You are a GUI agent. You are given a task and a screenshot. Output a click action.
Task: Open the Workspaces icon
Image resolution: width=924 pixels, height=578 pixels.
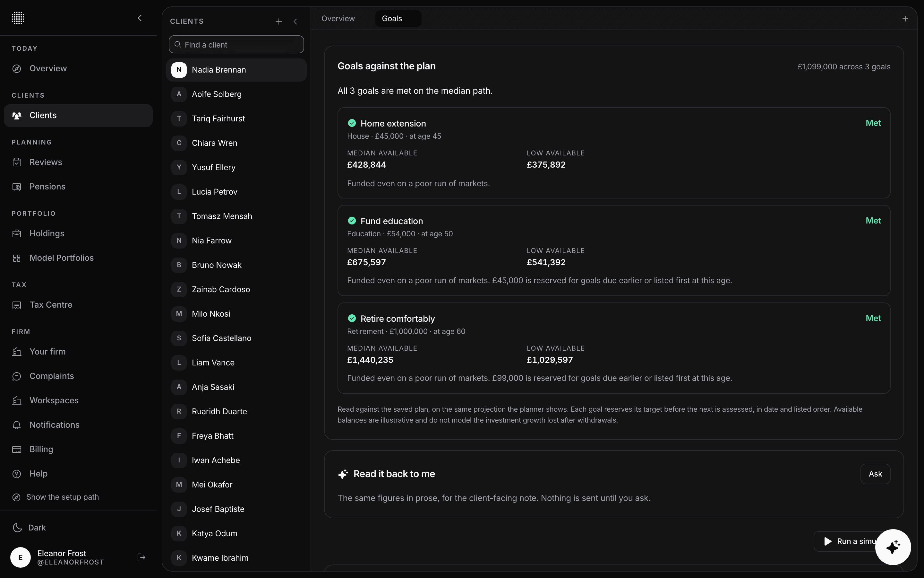(16, 401)
